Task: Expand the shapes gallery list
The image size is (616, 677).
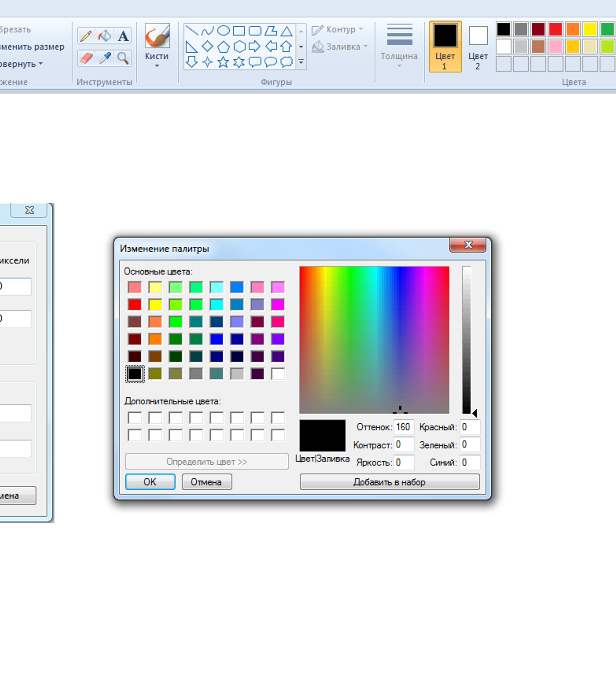Action: 301,62
